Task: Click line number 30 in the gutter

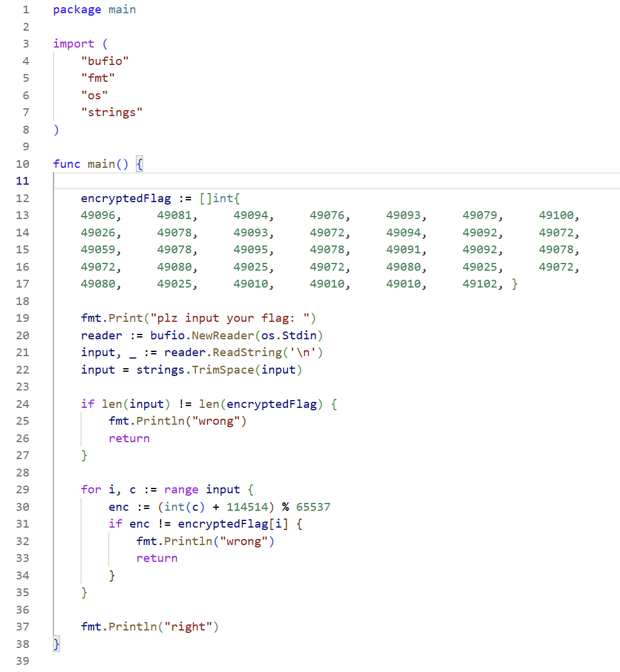Action: click(x=23, y=507)
